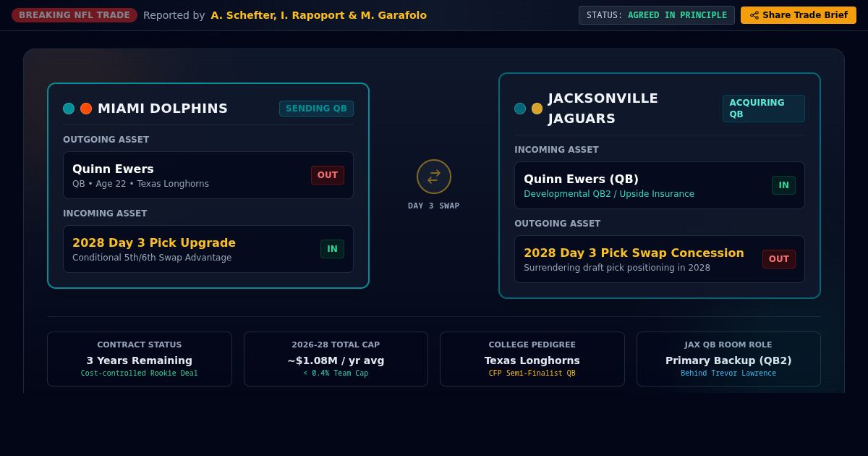Click the Quinn Ewers (QB) title

tap(581, 179)
